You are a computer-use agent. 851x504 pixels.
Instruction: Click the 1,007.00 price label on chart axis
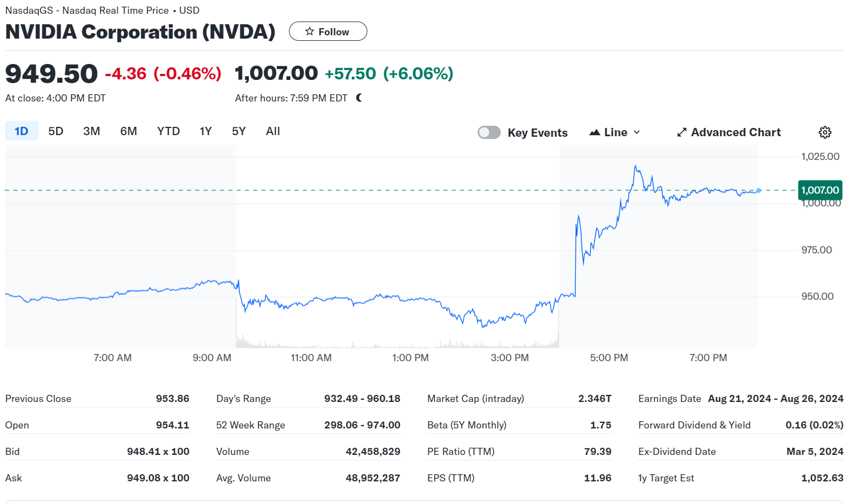[820, 190]
